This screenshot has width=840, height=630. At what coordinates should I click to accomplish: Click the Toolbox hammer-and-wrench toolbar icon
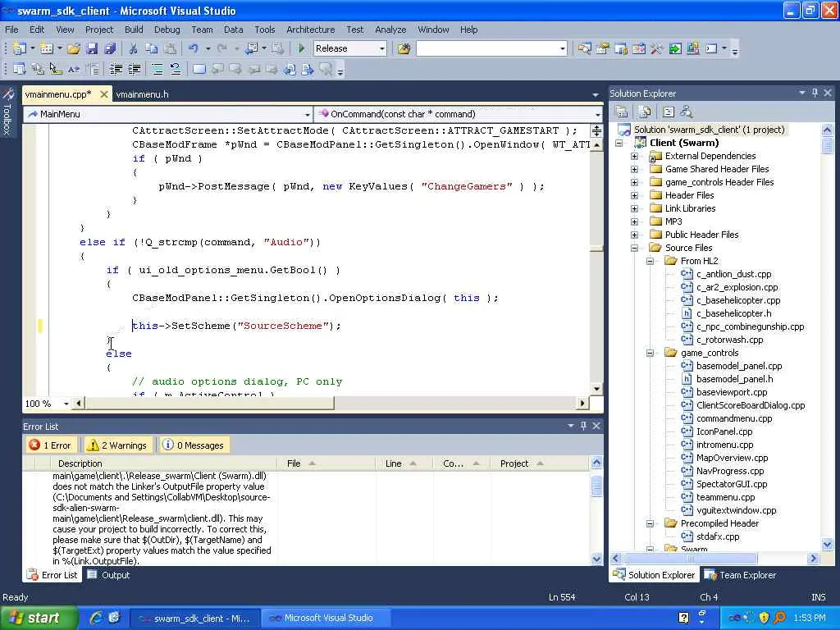pos(657,48)
